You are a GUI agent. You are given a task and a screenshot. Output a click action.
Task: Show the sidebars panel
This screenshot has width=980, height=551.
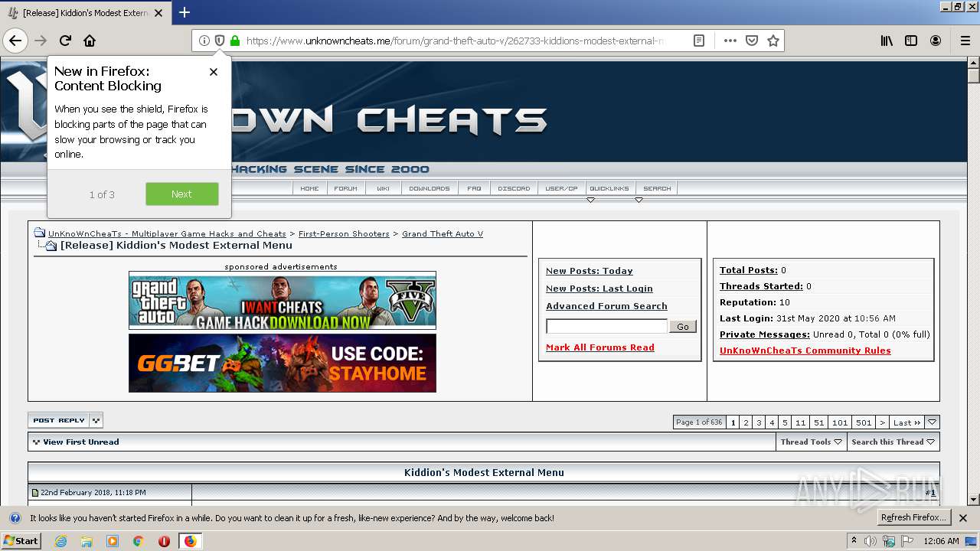[911, 41]
